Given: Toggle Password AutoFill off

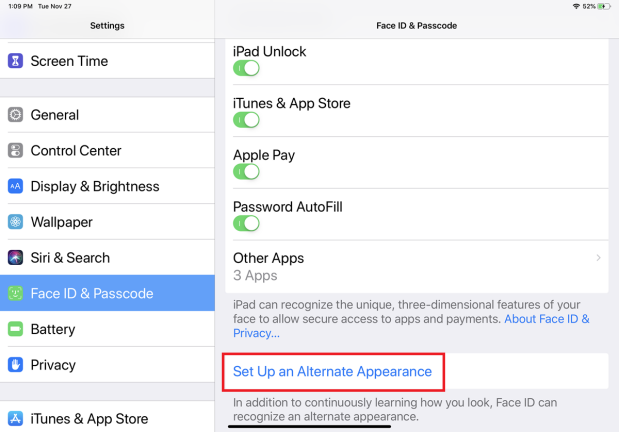Looking at the screenshot, I should [x=246, y=224].
